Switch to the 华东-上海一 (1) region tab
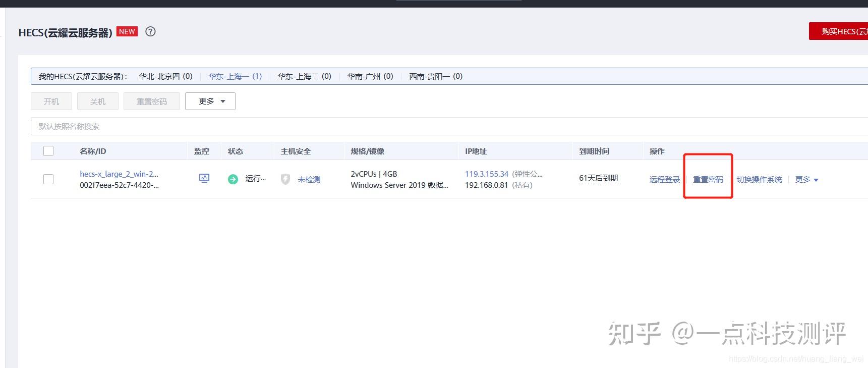This screenshot has height=368, width=868. pos(236,76)
